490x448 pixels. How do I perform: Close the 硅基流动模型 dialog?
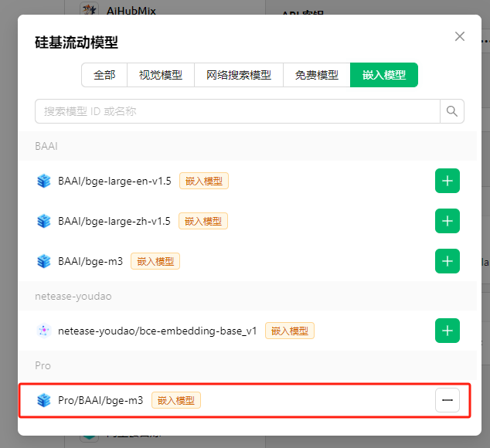pyautogui.click(x=460, y=36)
